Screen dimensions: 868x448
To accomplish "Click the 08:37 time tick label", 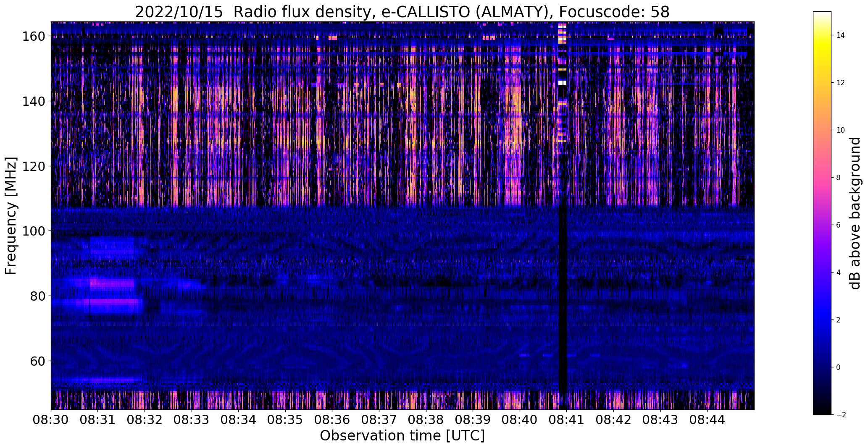I will [x=379, y=419].
